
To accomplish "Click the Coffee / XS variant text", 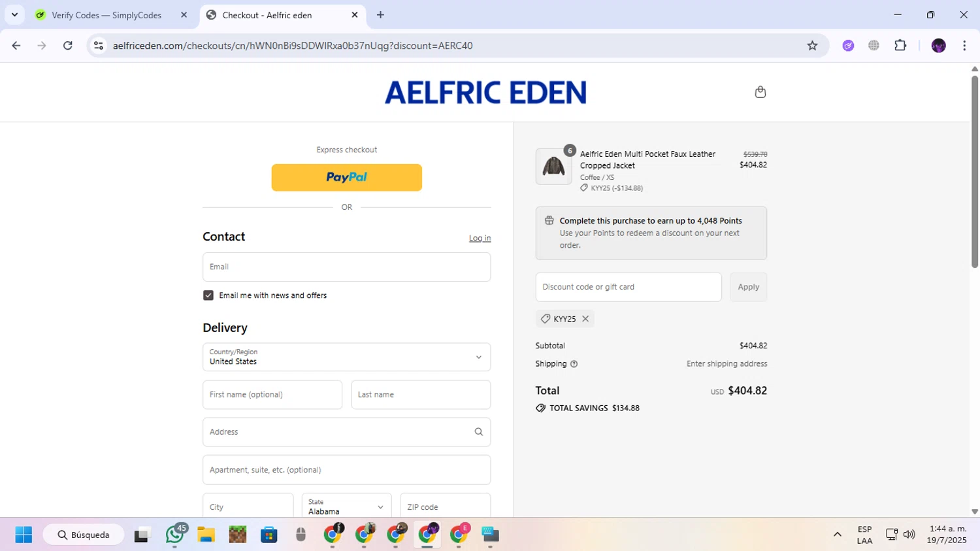I will click(597, 177).
